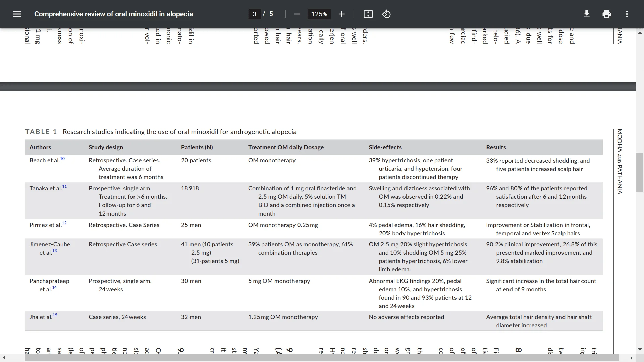Viewport: 644px width, 362px height.
Task: Click 'Treatment OM daily Dosage' header
Action: [x=286, y=147]
